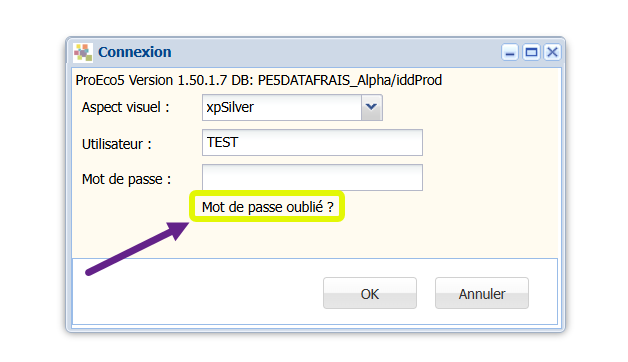Click the Connexion title text
Screen dimensions: 628x362
click(x=135, y=52)
